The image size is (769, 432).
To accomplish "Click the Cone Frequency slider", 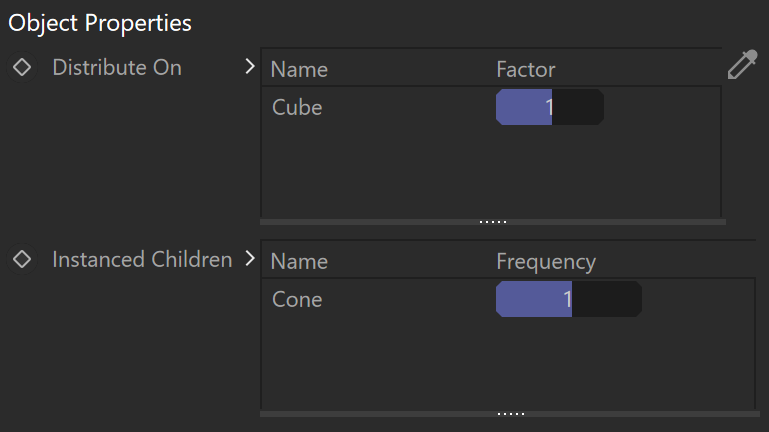I will point(569,299).
